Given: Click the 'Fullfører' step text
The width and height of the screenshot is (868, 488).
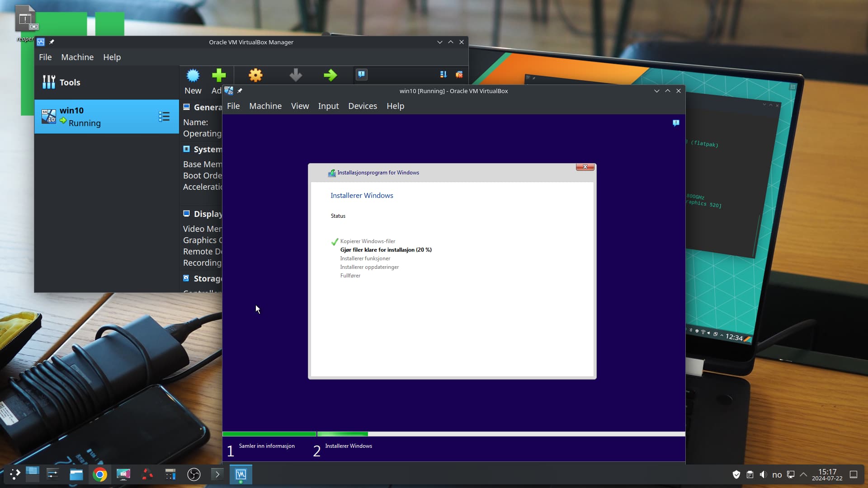Looking at the screenshot, I should click(x=350, y=276).
